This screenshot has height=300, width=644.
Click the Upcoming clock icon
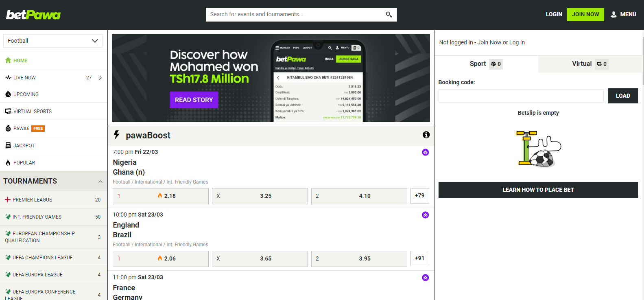[x=8, y=94]
